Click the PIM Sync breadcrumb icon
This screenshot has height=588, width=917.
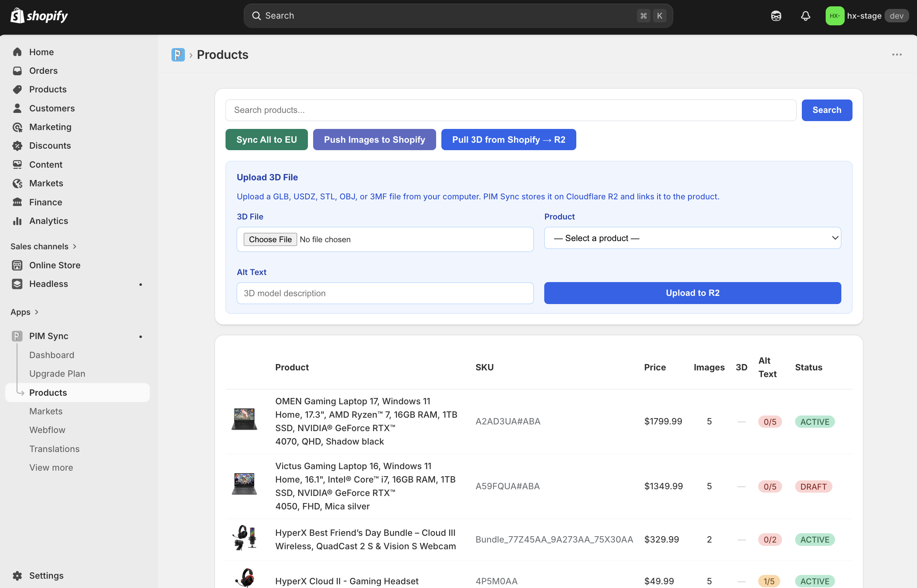[x=178, y=55]
